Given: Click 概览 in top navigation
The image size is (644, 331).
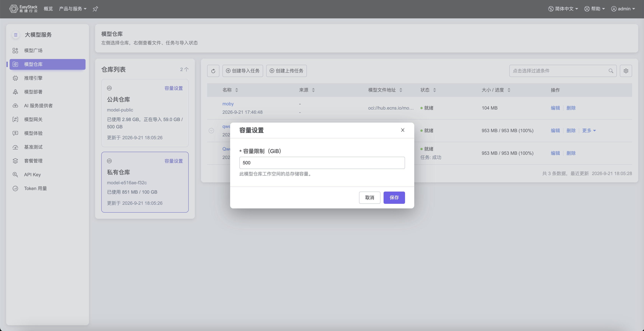Looking at the screenshot, I should pos(48,9).
